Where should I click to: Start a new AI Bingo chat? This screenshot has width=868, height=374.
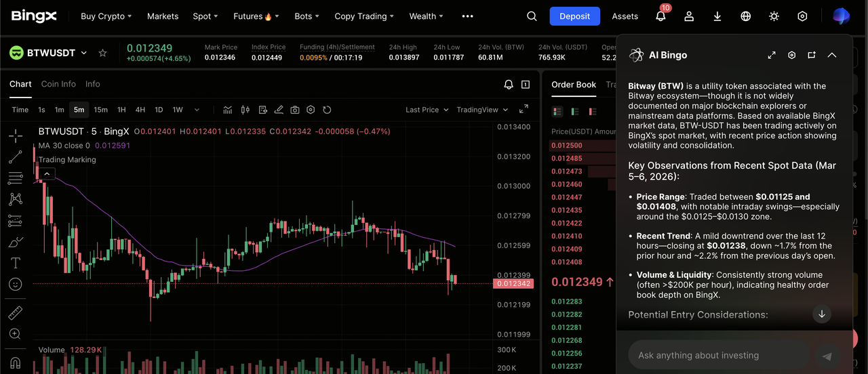click(812, 55)
